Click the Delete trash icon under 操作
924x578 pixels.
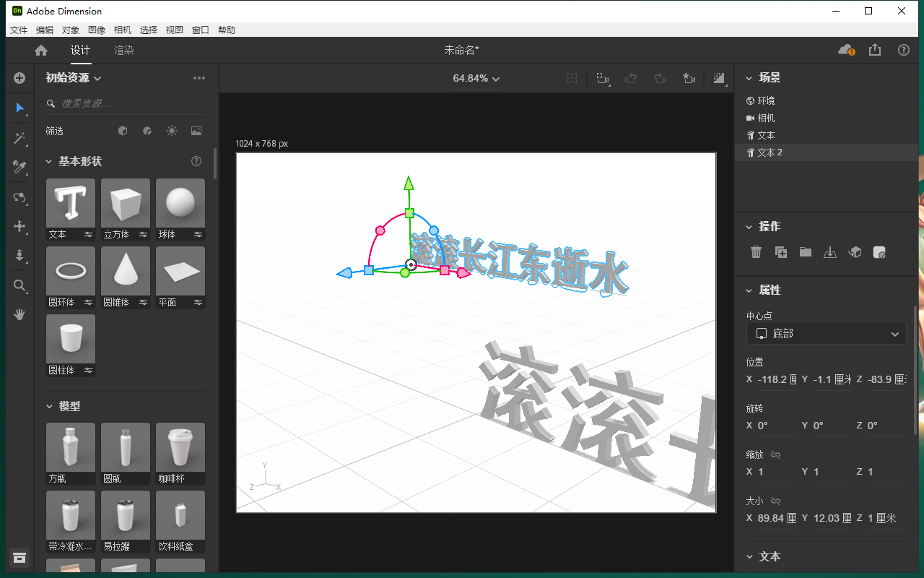(x=756, y=252)
